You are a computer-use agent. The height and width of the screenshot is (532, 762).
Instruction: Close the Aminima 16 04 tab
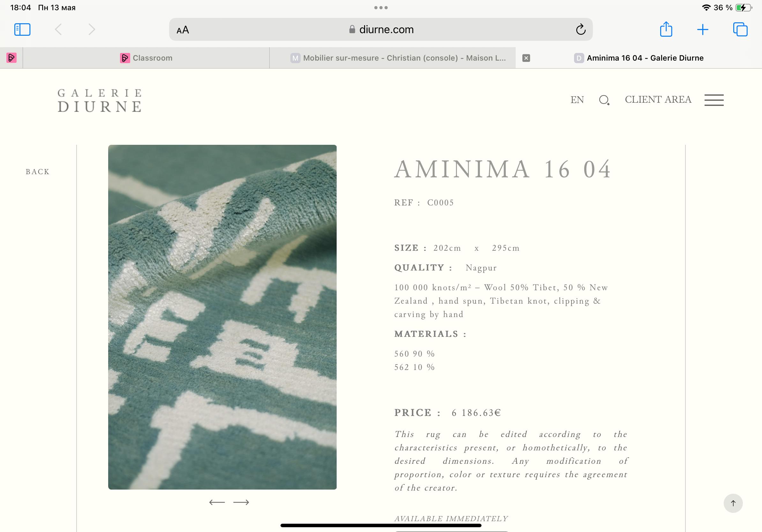point(526,58)
